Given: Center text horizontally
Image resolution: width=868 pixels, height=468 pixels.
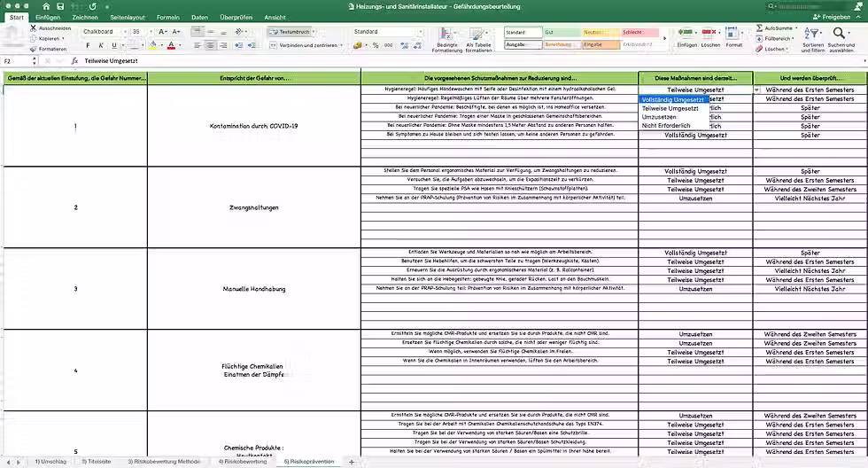Looking at the screenshot, I should tap(210, 45).
